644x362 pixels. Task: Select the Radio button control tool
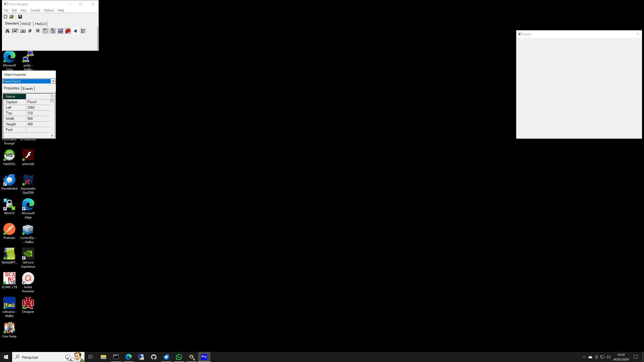(x=38, y=31)
